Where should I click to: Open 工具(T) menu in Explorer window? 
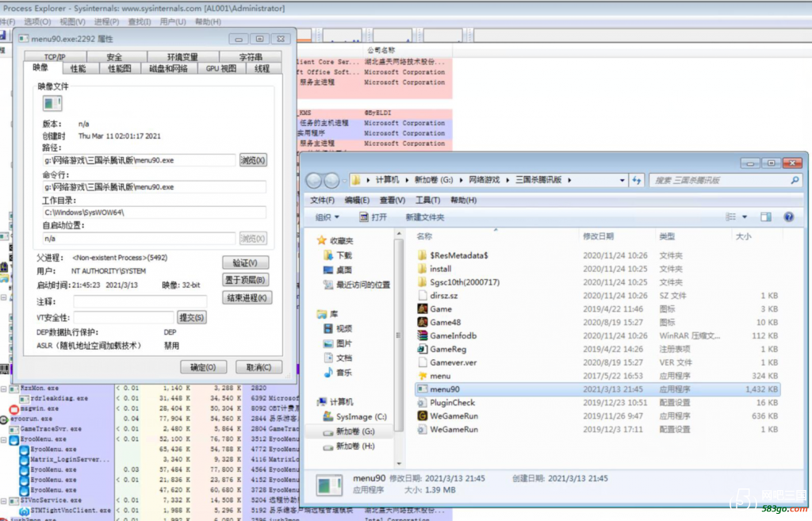click(427, 201)
